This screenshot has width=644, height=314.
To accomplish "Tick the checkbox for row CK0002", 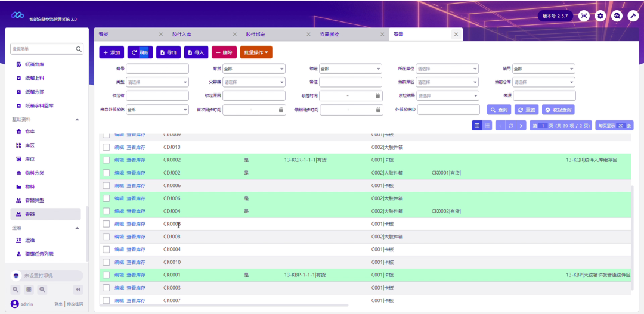I will click(106, 160).
